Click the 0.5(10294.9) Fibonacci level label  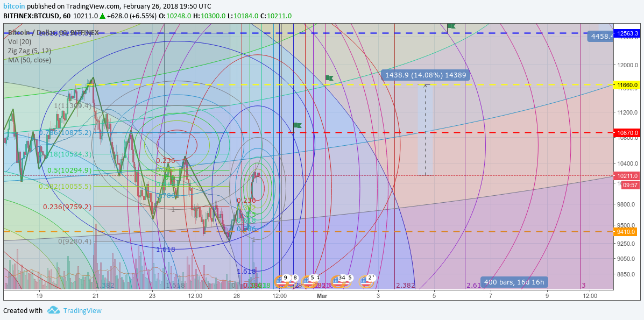pos(69,169)
